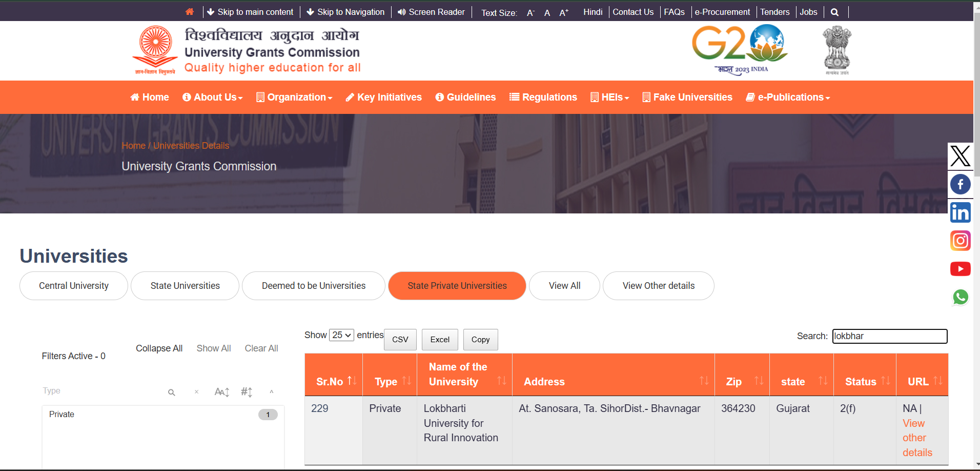
Task: Open the Facebook social icon
Action: (x=960, y=184)
